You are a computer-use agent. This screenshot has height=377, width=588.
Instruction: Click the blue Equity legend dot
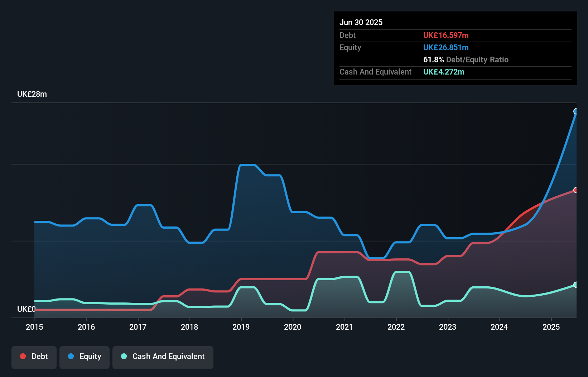pos(71,356)
